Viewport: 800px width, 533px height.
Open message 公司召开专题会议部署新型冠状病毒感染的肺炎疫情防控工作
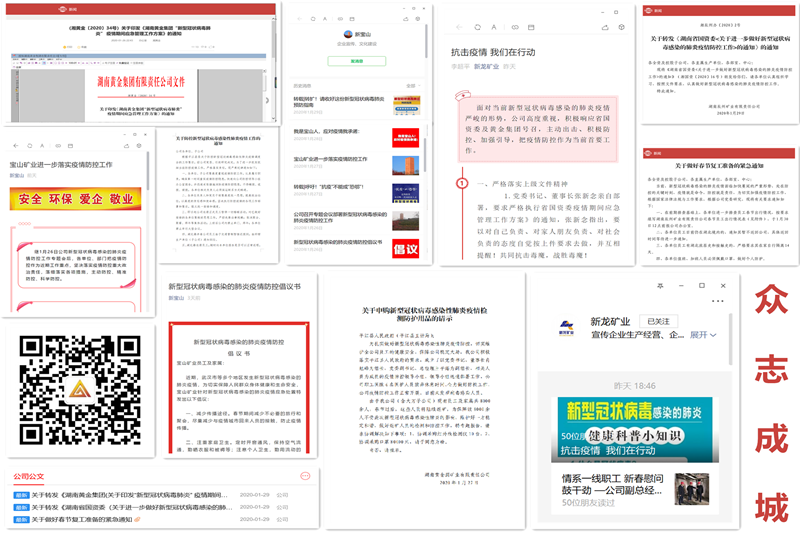tap(356, 221)
